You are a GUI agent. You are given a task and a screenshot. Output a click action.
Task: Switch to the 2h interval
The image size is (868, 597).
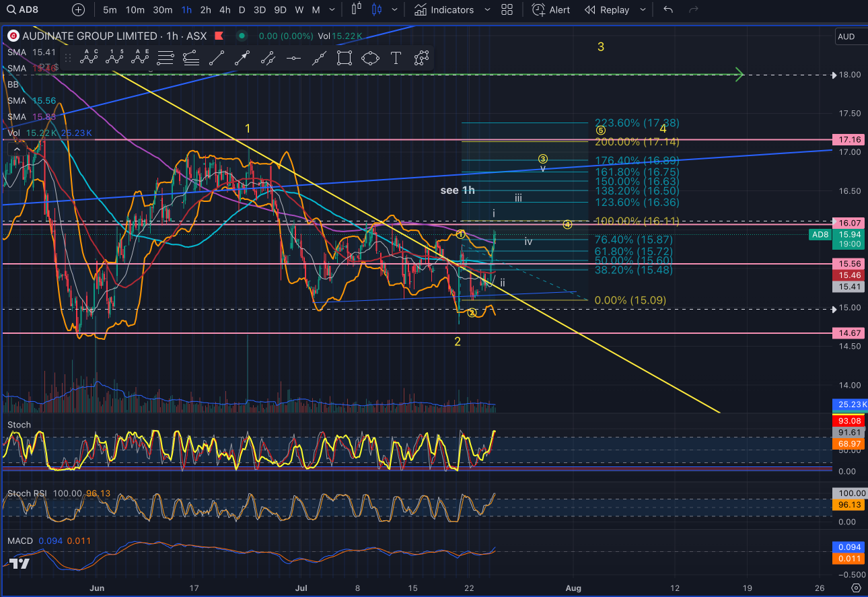tap(205, 10)
